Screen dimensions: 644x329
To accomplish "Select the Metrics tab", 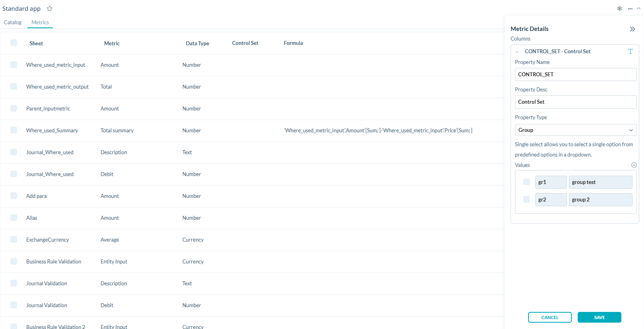I will [x=40, y=22].
